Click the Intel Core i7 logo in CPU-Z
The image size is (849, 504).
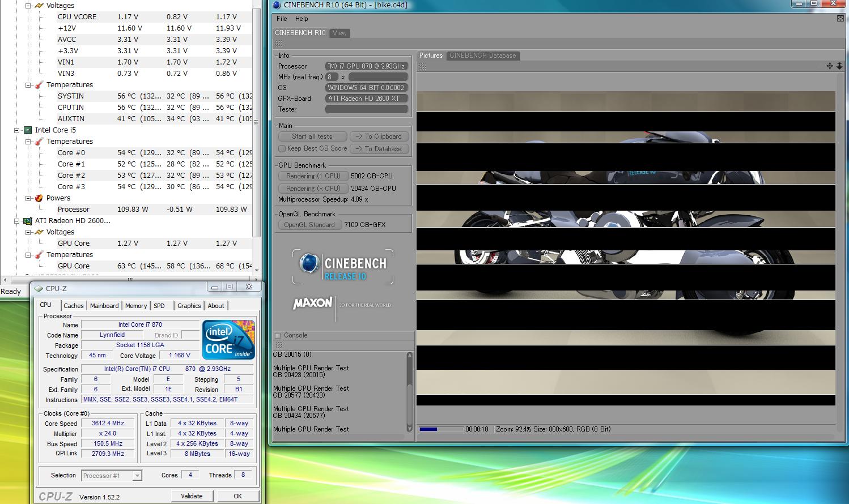coord(228,340)
